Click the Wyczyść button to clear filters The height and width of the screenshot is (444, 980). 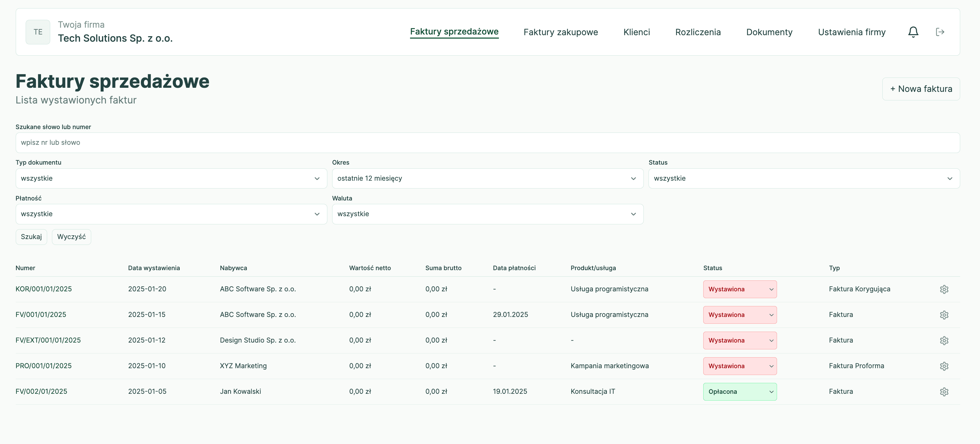(71, 236)
